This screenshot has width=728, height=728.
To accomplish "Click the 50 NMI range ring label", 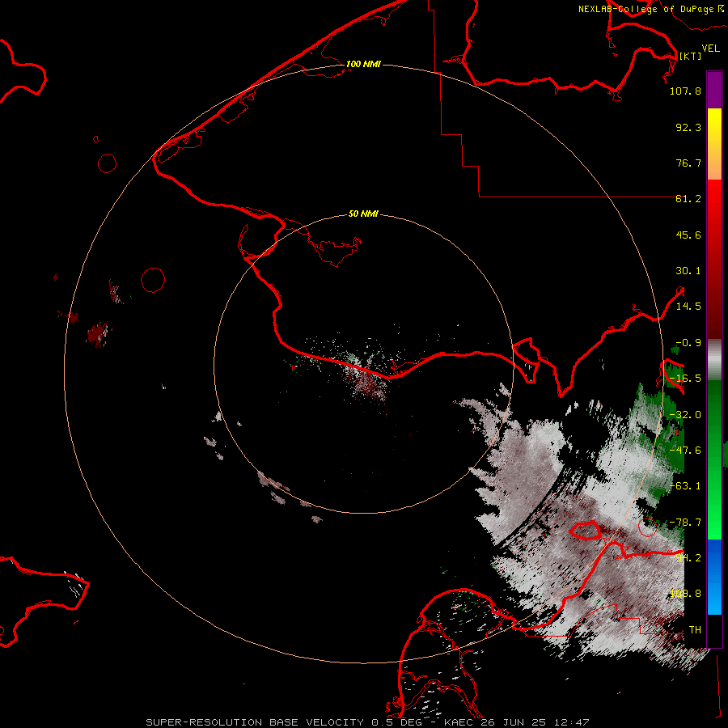I will tap(363, 214).
